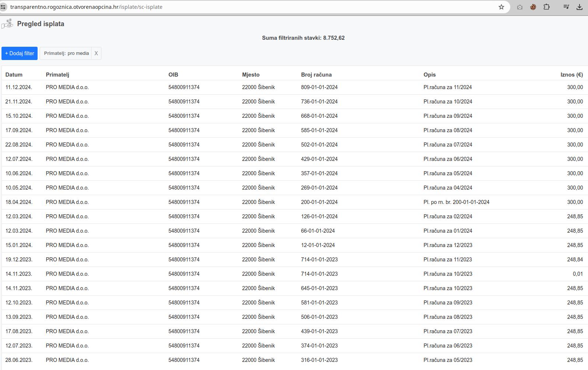The image size is (588, 370).
Task: Click the Primatelj column header
Action: click(57, 75)
